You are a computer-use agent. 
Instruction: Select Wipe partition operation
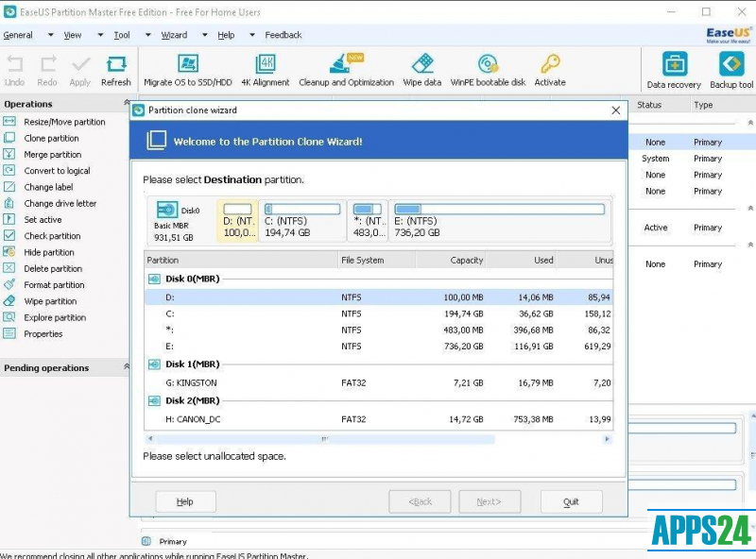point(50,301)
